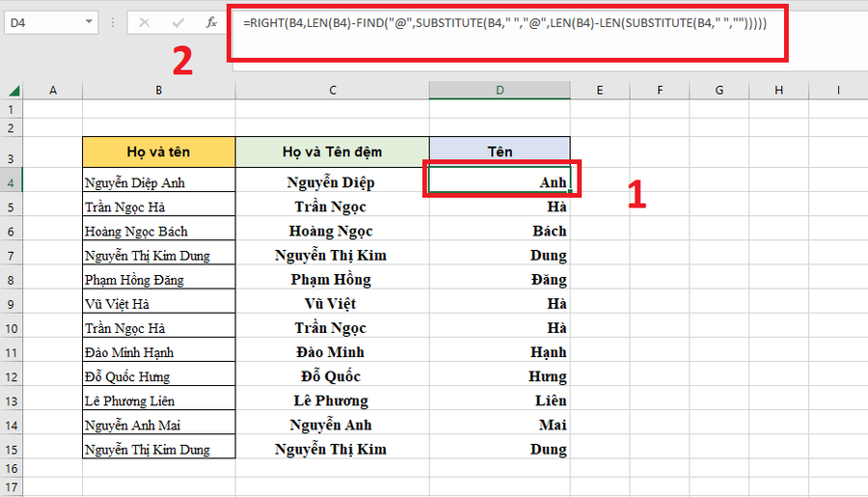Screen dimensions: 868x497
Task: Select column E header
Action: (x=600, y=91)
